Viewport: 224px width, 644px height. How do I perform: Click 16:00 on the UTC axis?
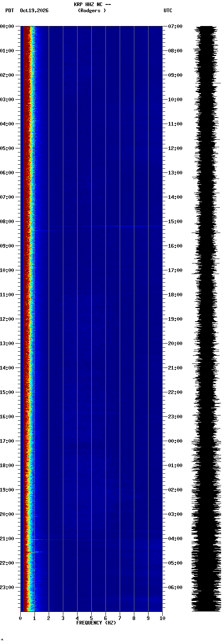175,246
